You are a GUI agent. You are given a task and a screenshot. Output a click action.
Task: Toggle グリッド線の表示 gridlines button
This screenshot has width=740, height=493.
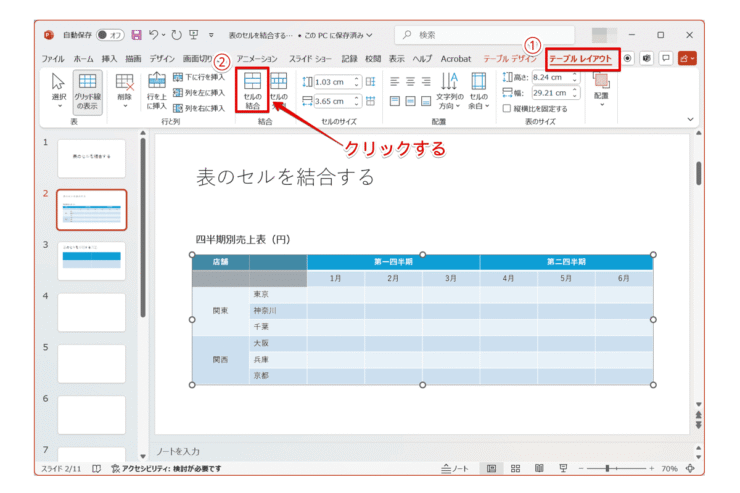coord(87,92)
